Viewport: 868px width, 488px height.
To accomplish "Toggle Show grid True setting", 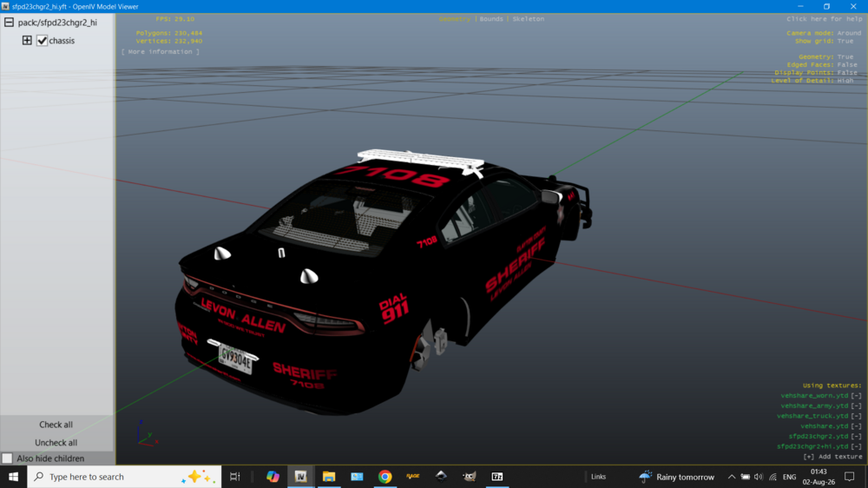I will (x=824, y=41).
